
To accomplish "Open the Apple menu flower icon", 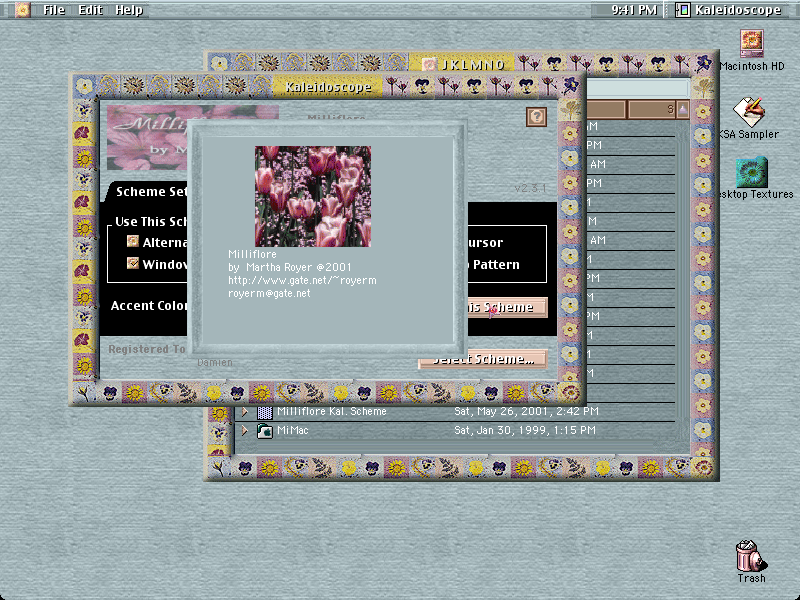I will [x=22, y=9].
